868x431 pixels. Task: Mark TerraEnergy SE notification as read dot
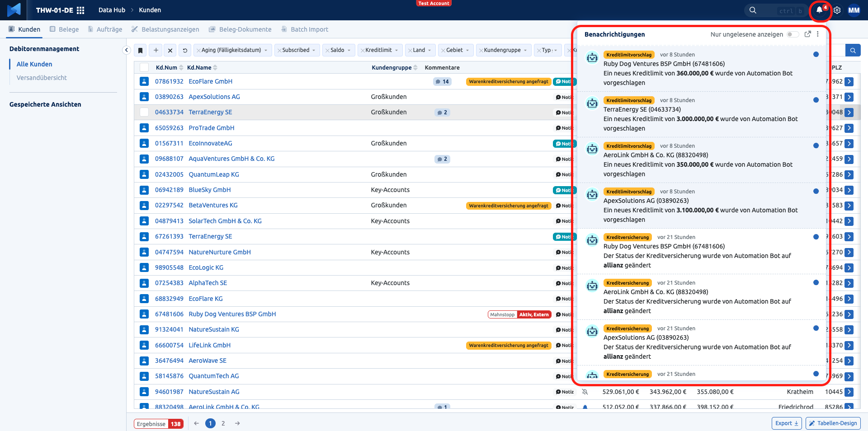[816, 100]
